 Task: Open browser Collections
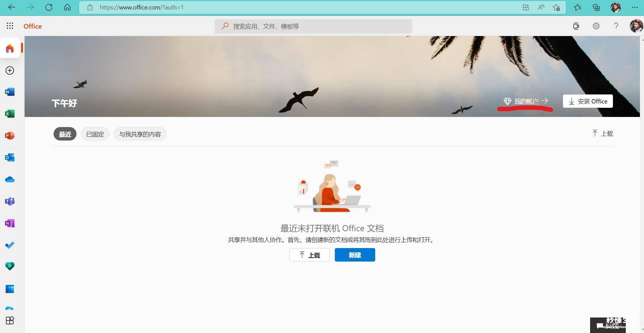pos(597,7)
